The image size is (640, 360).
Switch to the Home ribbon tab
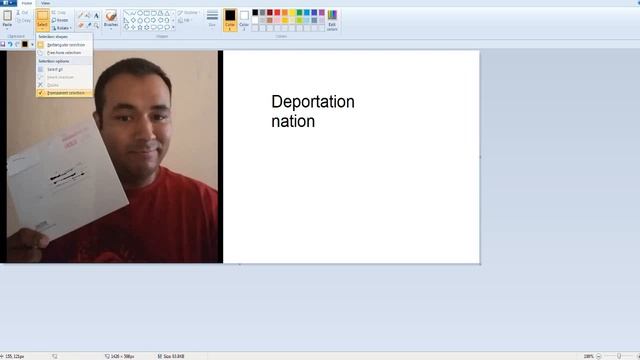click(x=27, y=3)
